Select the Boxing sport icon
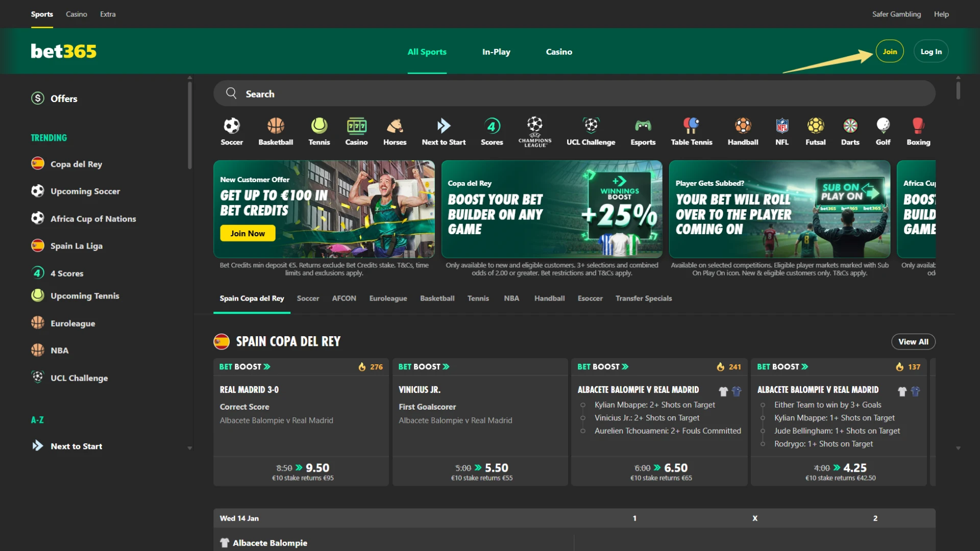Viewport: 980px width, 551px height. (918, 131)
